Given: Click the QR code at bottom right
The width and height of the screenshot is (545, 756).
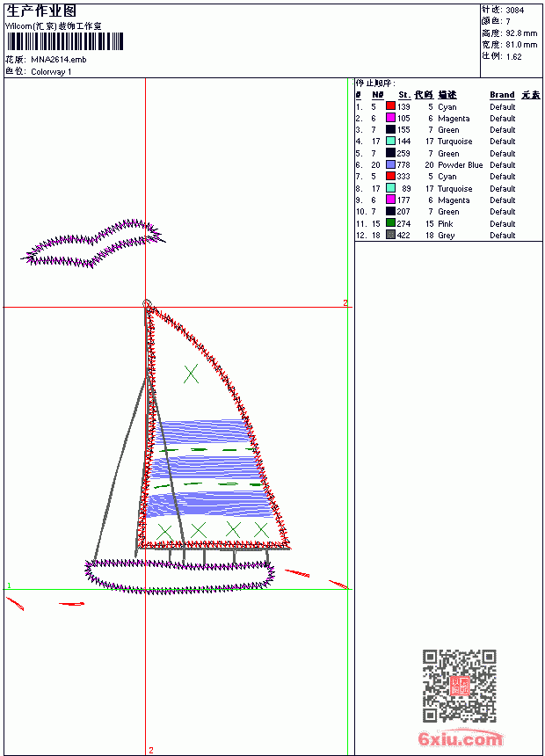Looking at the screenshot, I should tap(460, 686).
